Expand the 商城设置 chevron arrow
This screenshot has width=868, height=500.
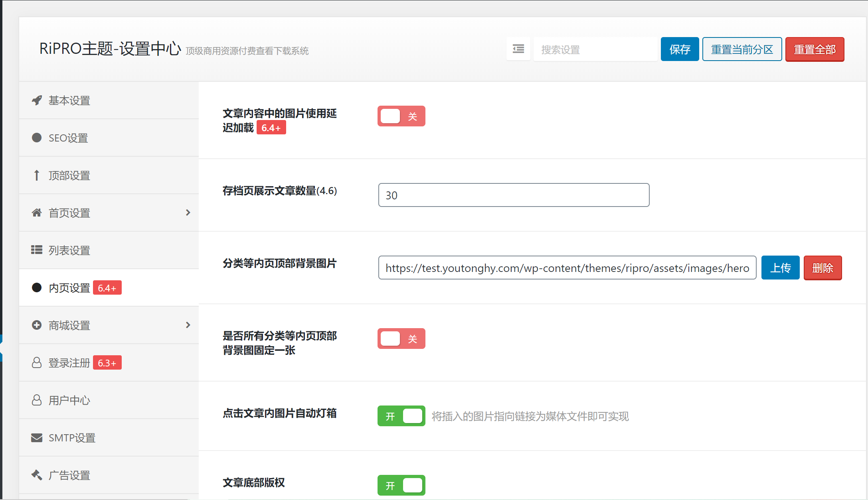coord(188,325)
